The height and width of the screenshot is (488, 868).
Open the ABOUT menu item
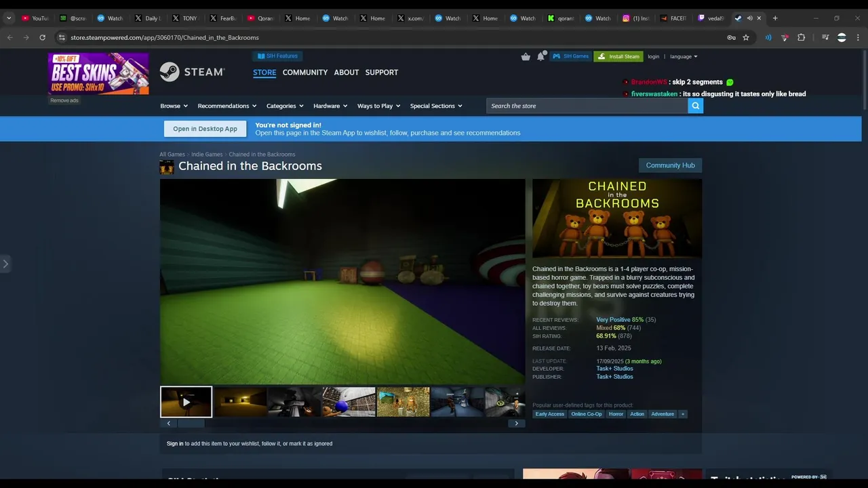[347, 73]
